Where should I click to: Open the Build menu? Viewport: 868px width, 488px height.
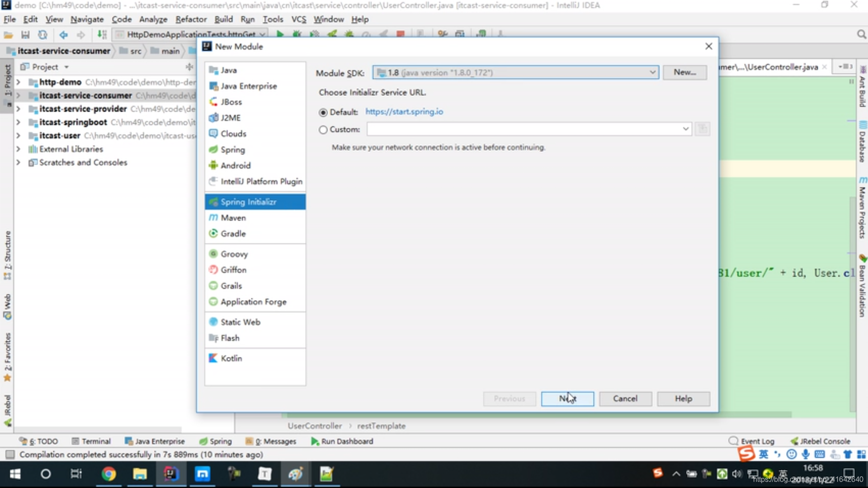[x=223, y=19]
